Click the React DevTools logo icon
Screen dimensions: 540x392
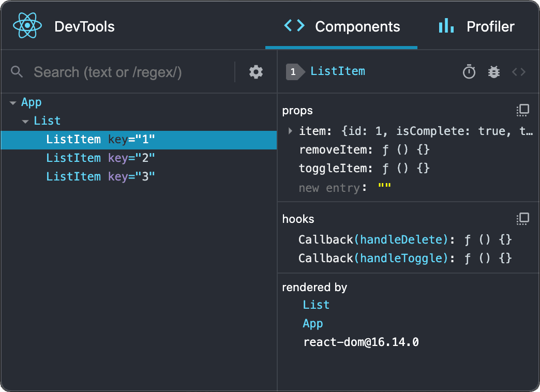point(26,25)
